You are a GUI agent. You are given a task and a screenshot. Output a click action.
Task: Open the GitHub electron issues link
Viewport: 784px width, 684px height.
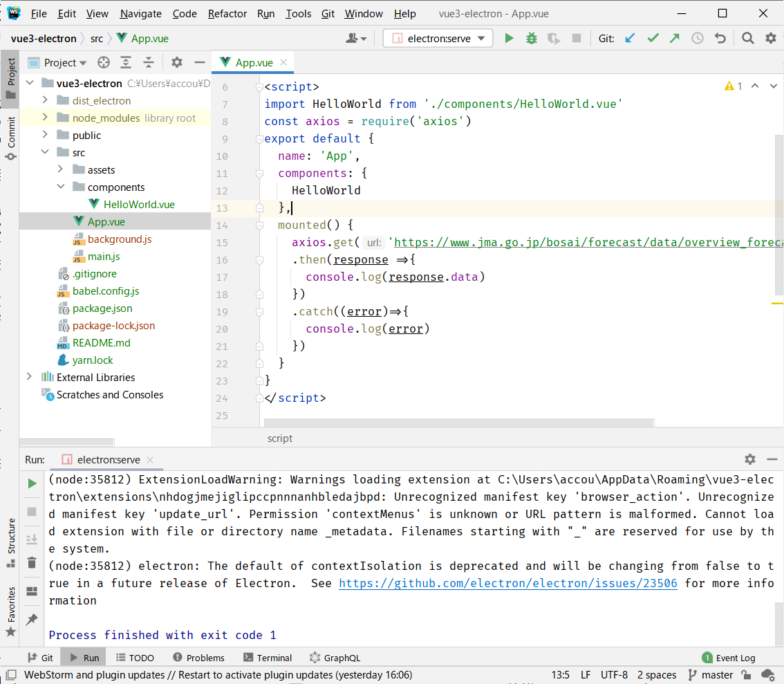click(507, 583)
